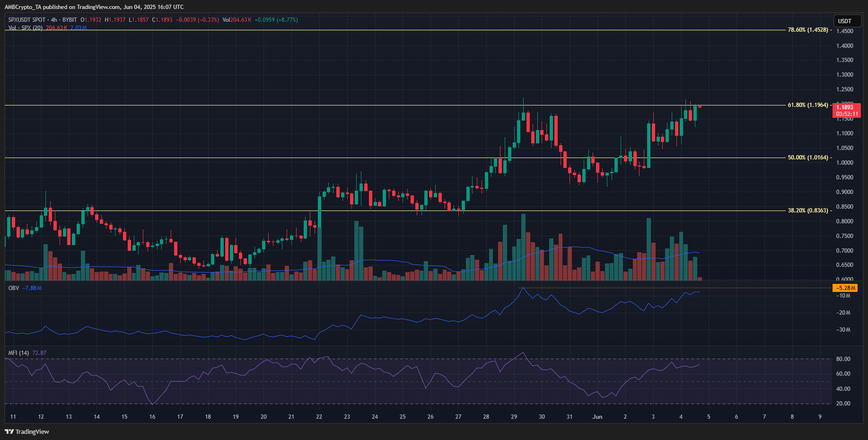Select the 38.20% (0.8363) Fibonacci label
This screenshot has width=868, height=440.
point(808,211)
